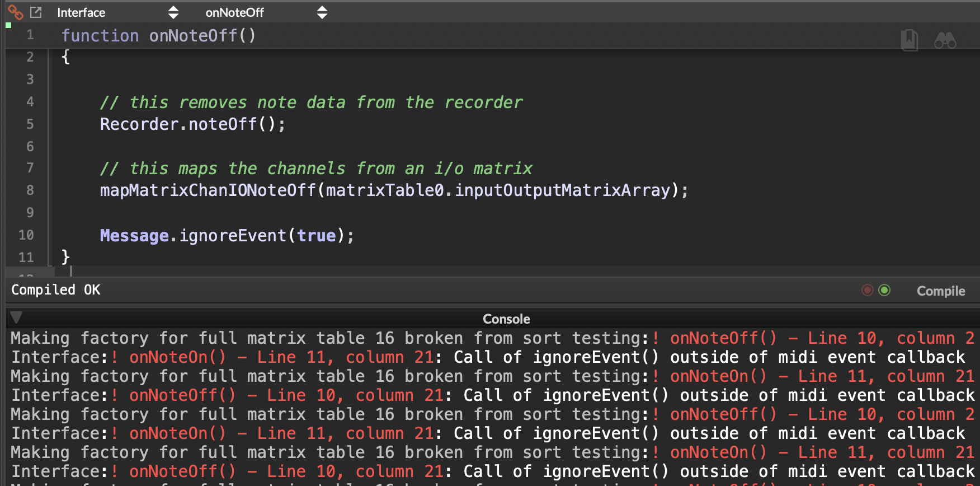
Task: Click the mapMatrixChanIONoteOff call line
Action: 394,190
